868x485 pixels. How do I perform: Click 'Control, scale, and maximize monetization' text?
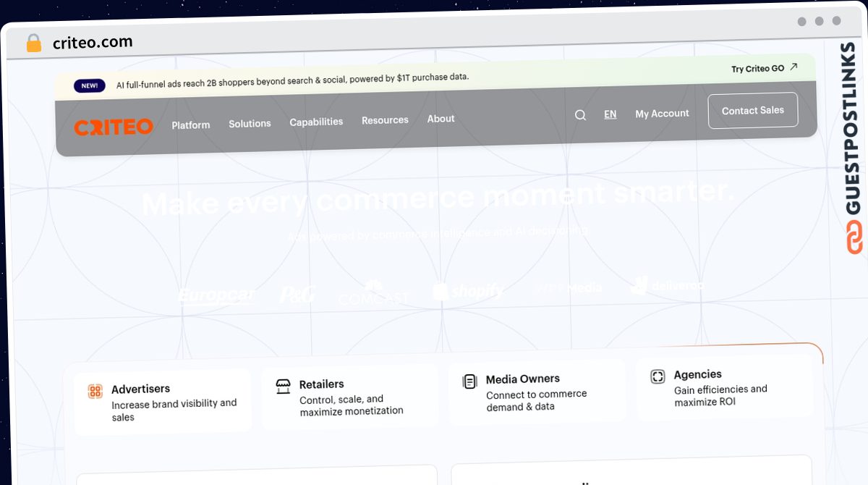click(352, 405)
